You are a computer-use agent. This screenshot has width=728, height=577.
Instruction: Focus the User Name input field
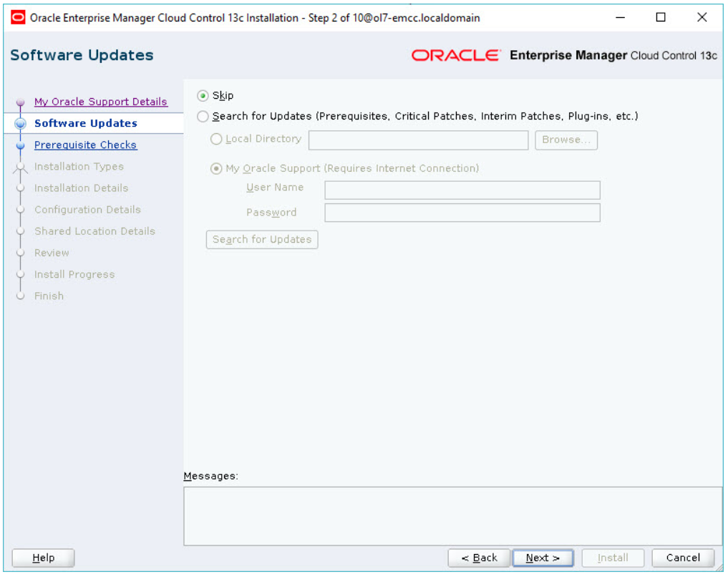click(462, 190)
